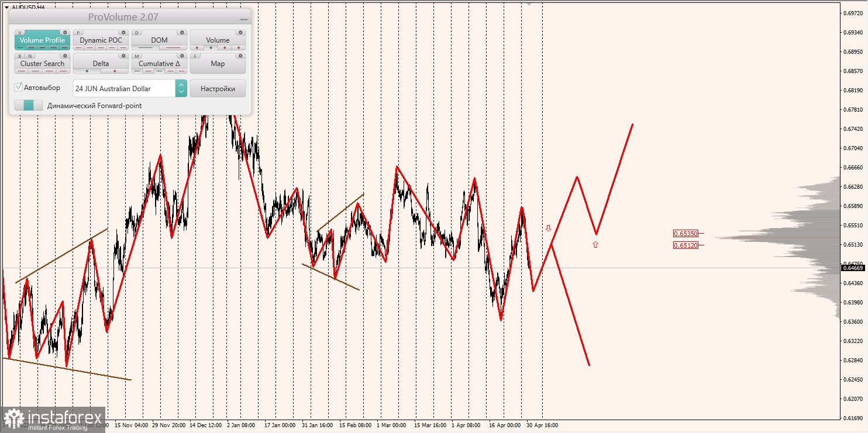868x433 pixels.
Task: Click the 1 Mar 00:00 time label
Action: tap(391, 425)
